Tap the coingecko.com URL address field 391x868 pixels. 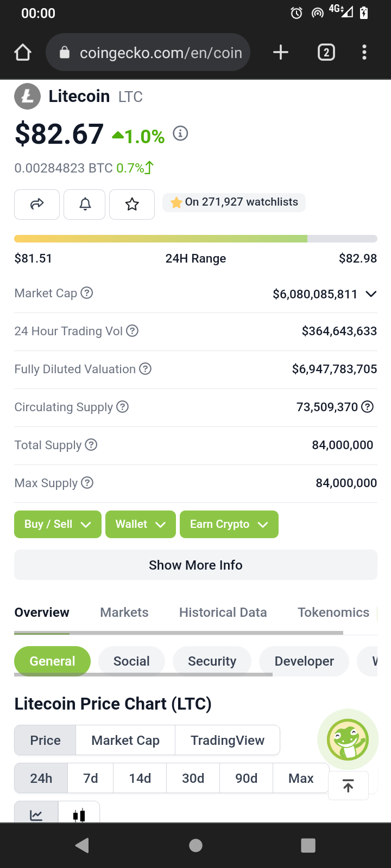(148, 53)
